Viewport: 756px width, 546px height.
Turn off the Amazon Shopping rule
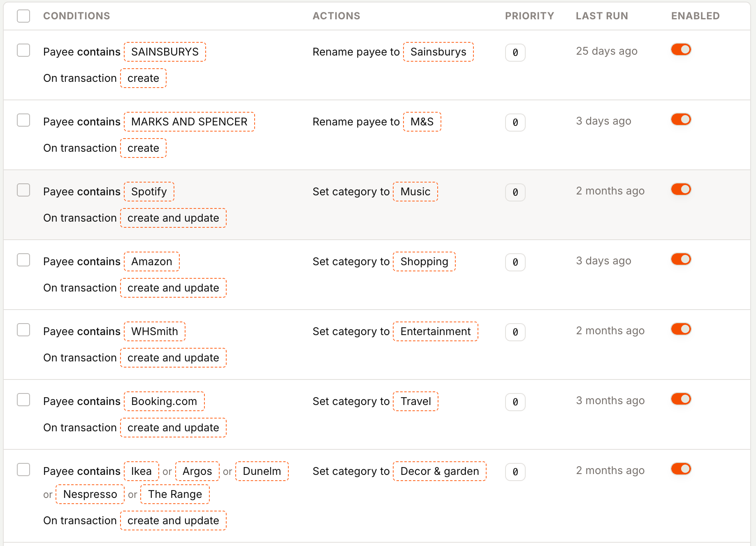pos(681,259)
